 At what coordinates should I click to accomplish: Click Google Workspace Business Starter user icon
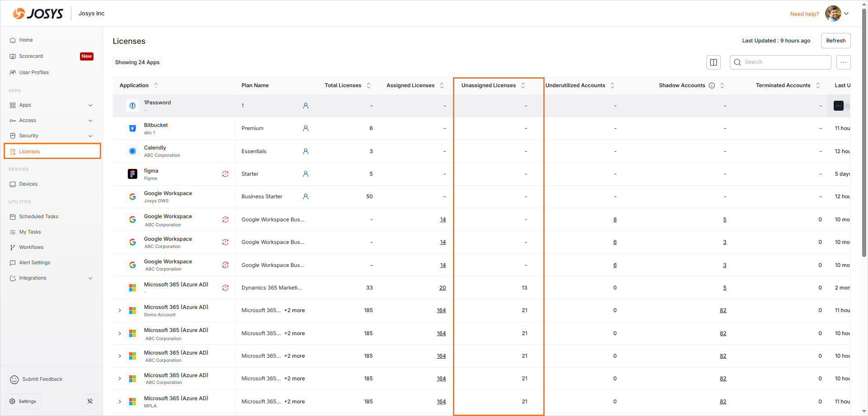306,196
